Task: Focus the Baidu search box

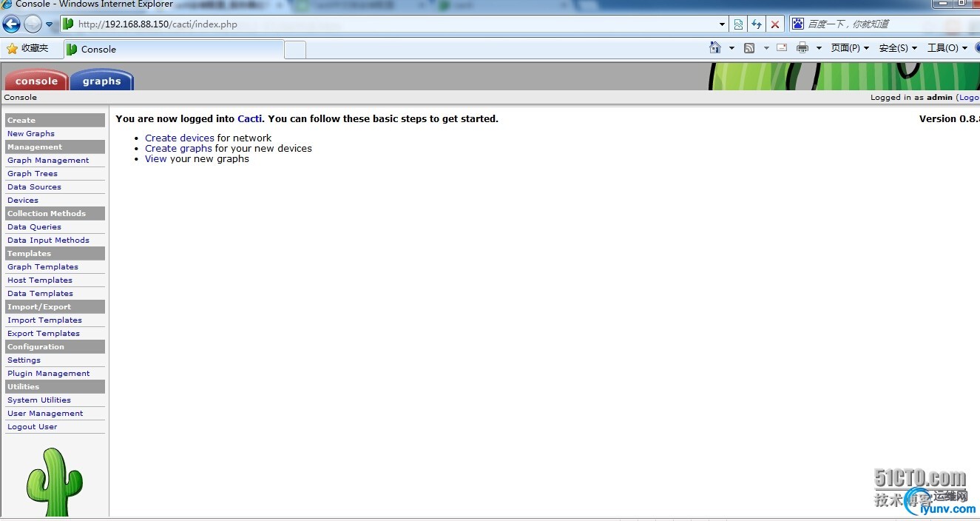Action: [x=891, y=24]
